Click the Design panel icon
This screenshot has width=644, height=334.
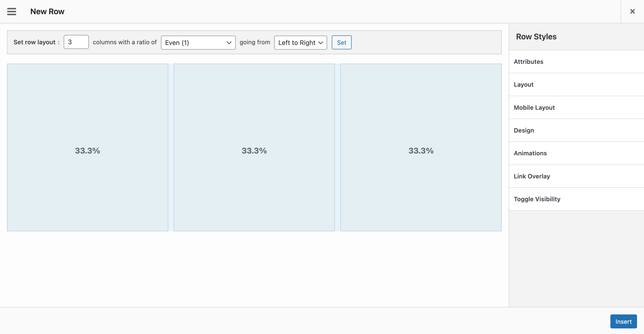click(523, 130)
